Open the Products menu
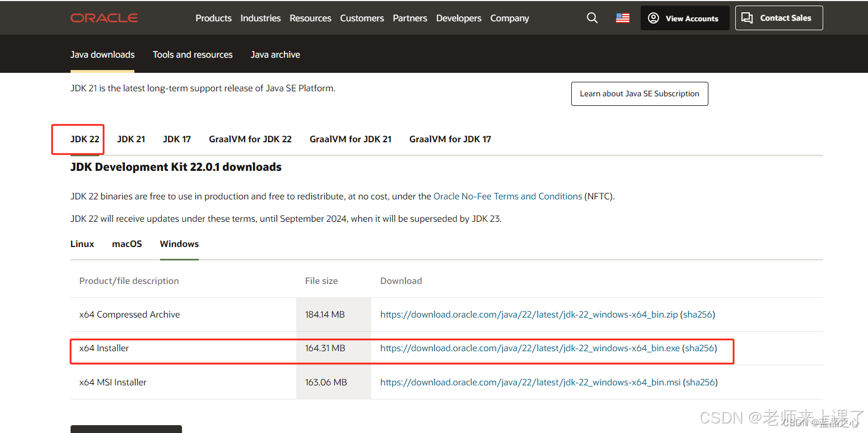Image resolution: width=868 pixels, height=433 pixels. point(213,18)
